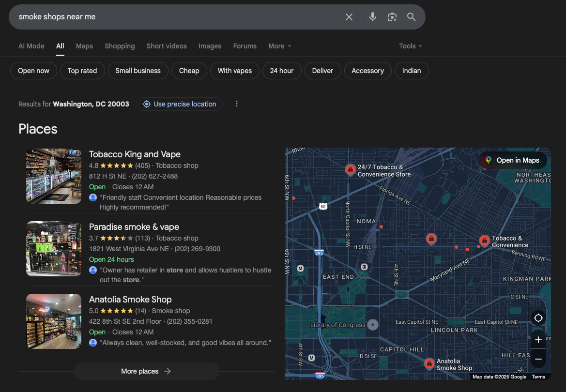Toggle the Accessory filter chip
566x392 pixels.
[367, 71]
